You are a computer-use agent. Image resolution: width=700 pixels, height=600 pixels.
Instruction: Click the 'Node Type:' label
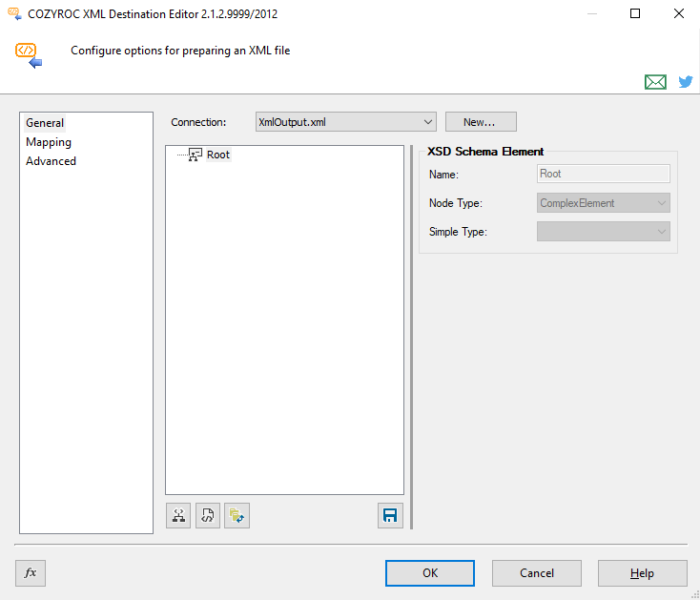pos(455,203)
